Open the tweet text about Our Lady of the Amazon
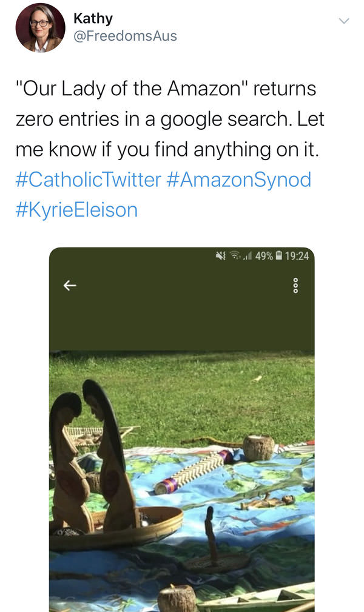The image size is (364, 612). (x=170, y=119)
